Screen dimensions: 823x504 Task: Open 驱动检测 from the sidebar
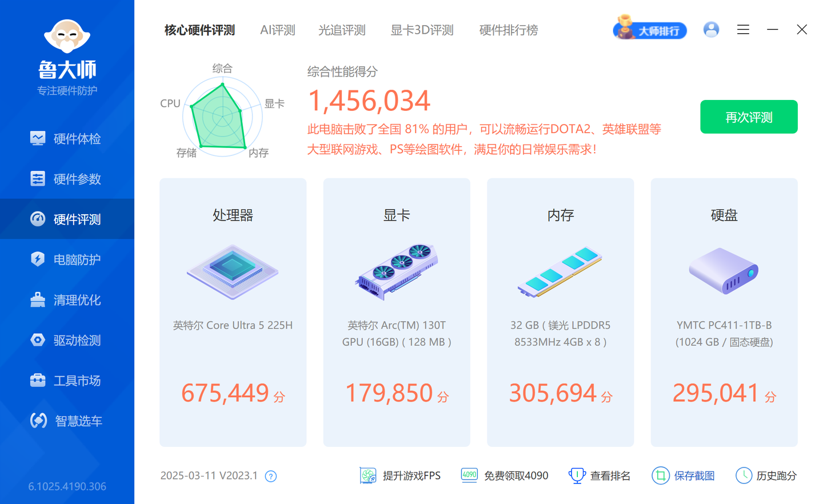67,340
